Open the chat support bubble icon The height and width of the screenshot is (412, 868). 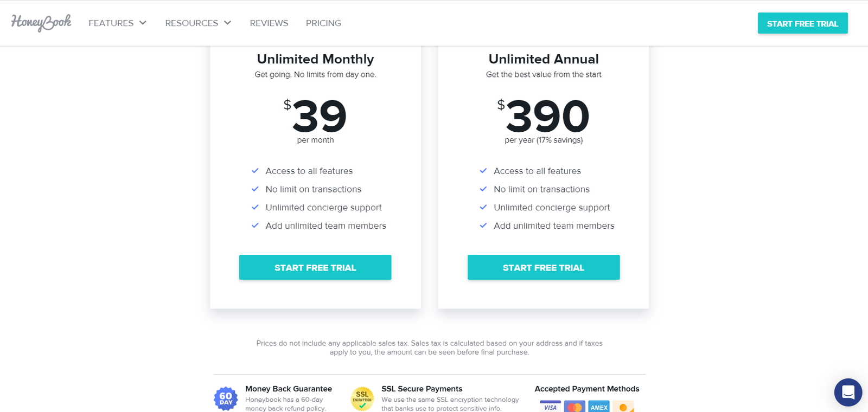848,392
